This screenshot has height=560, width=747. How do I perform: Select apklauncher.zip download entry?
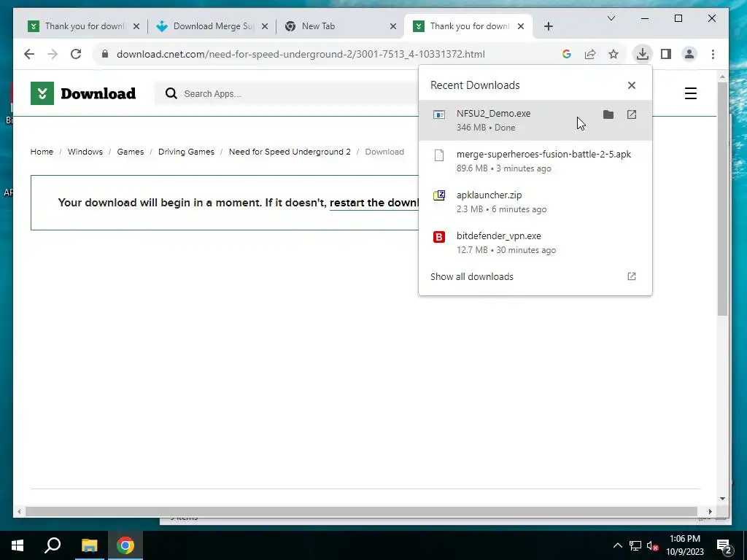[535, 202]
